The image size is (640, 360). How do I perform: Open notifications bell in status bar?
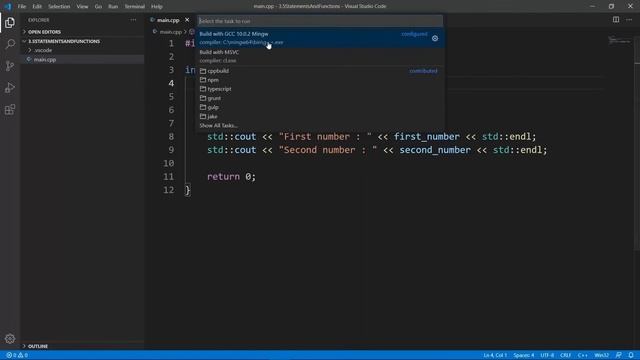pyautogui.click(x=631, y=355)
